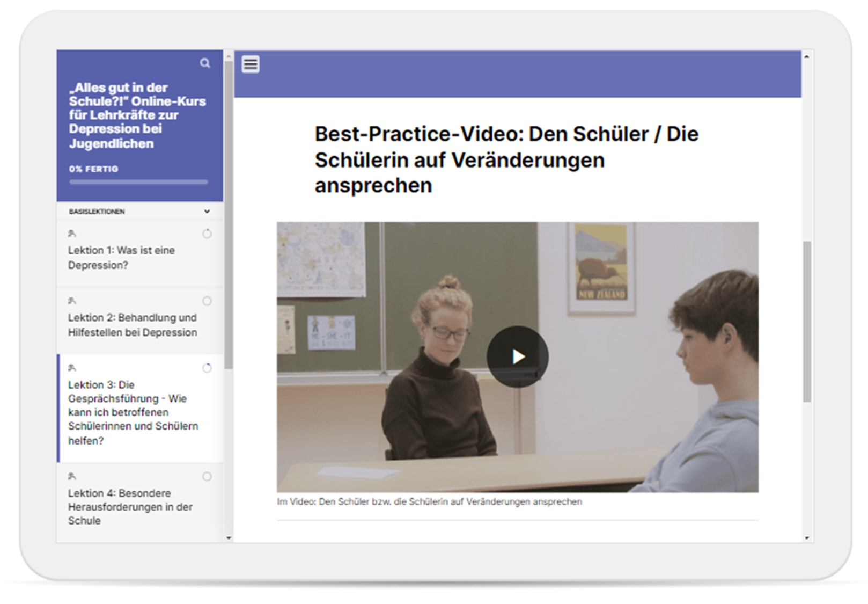Click Lektion 3 progress circle

207,368
